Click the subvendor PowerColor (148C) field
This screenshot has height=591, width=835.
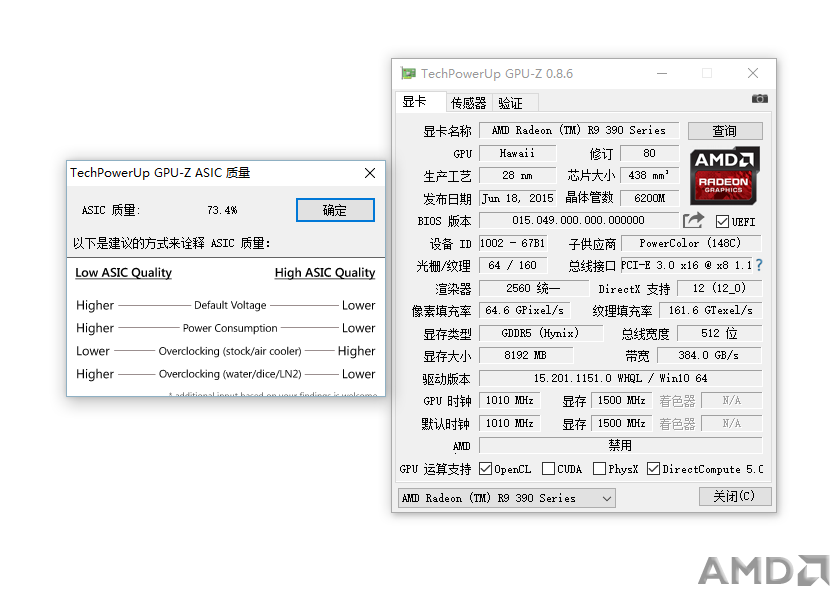(x=691, y=243)
